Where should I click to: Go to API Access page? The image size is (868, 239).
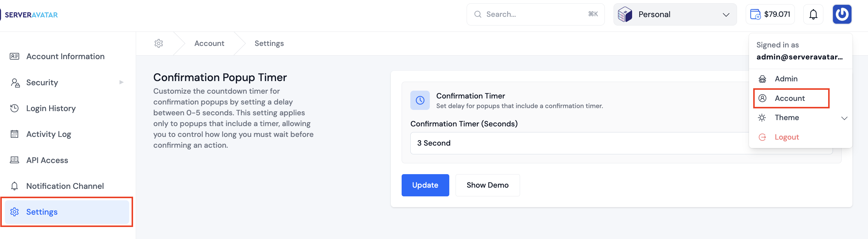click(x=47, y=160)
